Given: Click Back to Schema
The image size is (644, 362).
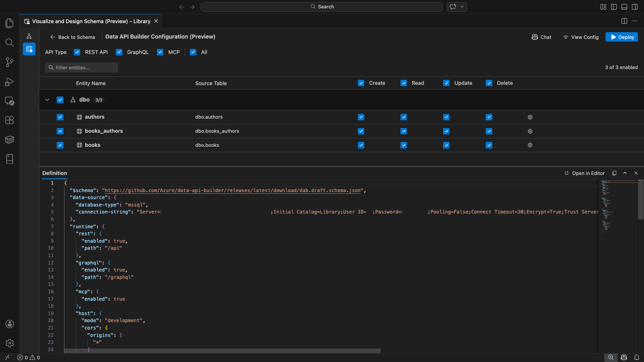Looking at the screenshot, I should click(72, 37).
